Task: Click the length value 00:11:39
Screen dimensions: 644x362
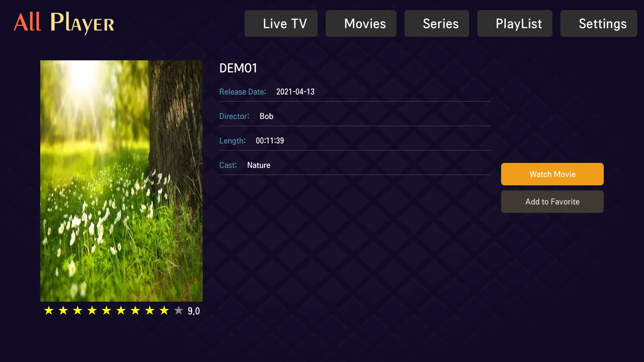Action: 270,141
